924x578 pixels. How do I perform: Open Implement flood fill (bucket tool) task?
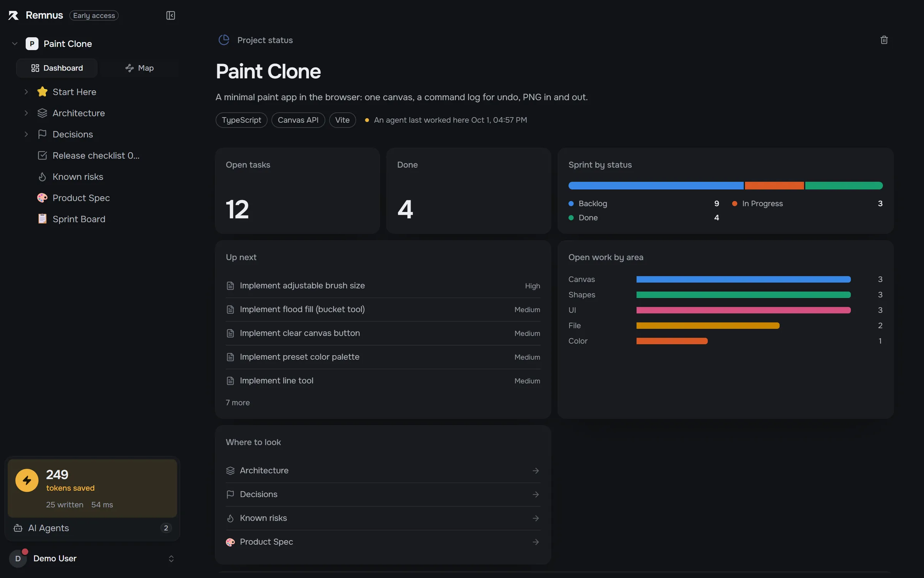tap(383, 309)
